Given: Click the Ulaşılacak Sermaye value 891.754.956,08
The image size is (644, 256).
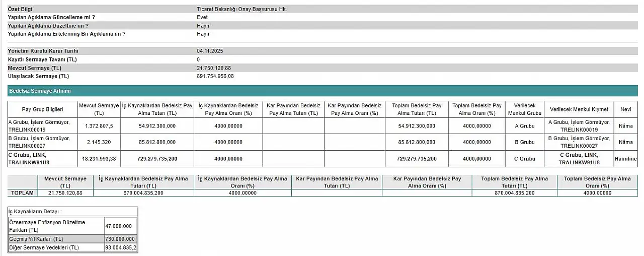Looking at the screenshot, I should click(215, 76).
